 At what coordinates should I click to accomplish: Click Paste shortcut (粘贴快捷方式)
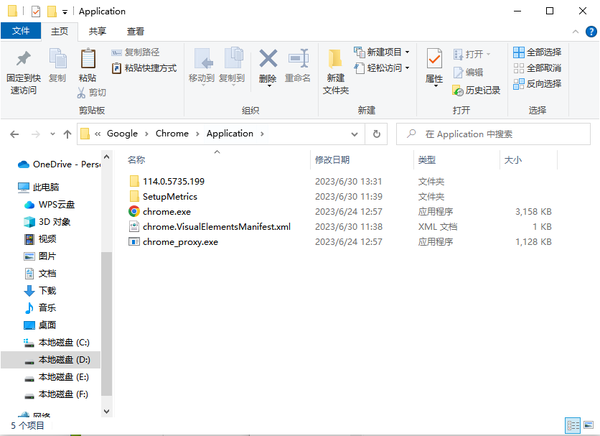click(144, 68)
